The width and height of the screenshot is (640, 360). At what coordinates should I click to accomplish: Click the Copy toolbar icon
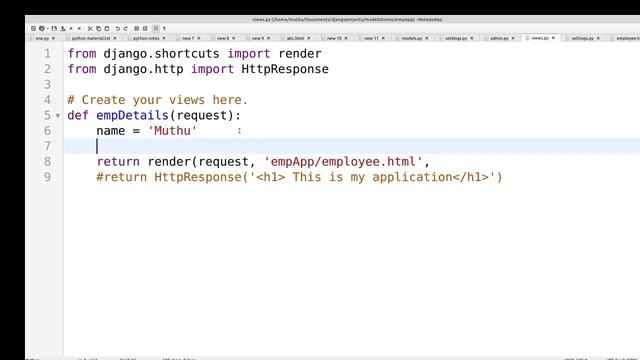[98, 29]
